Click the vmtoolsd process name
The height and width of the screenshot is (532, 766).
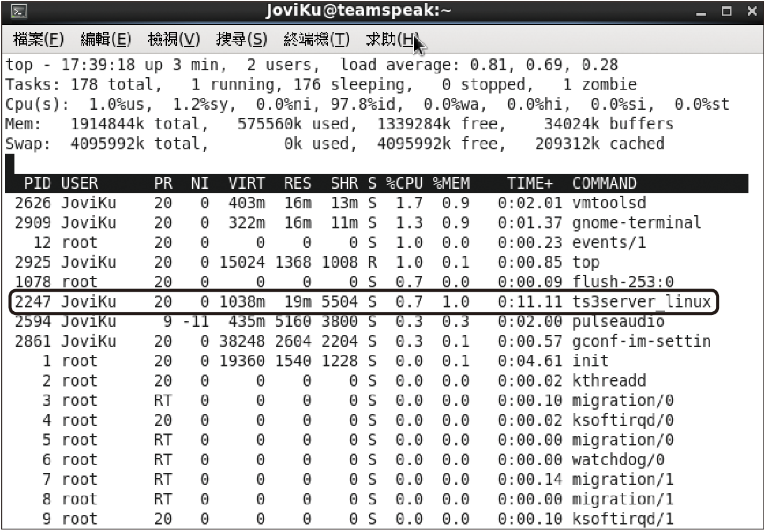tap(609, 203)
